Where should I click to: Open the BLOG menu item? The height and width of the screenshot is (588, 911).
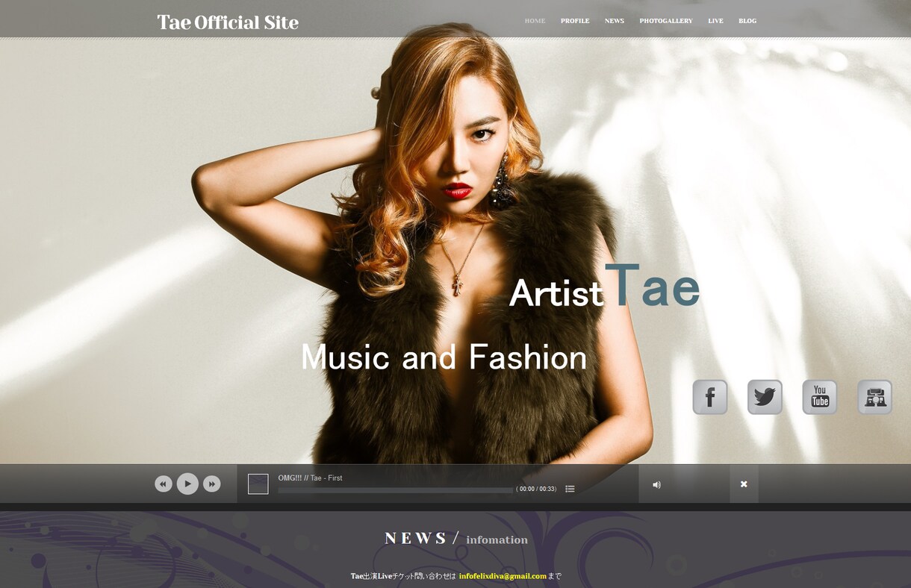(x=747, y=21)
